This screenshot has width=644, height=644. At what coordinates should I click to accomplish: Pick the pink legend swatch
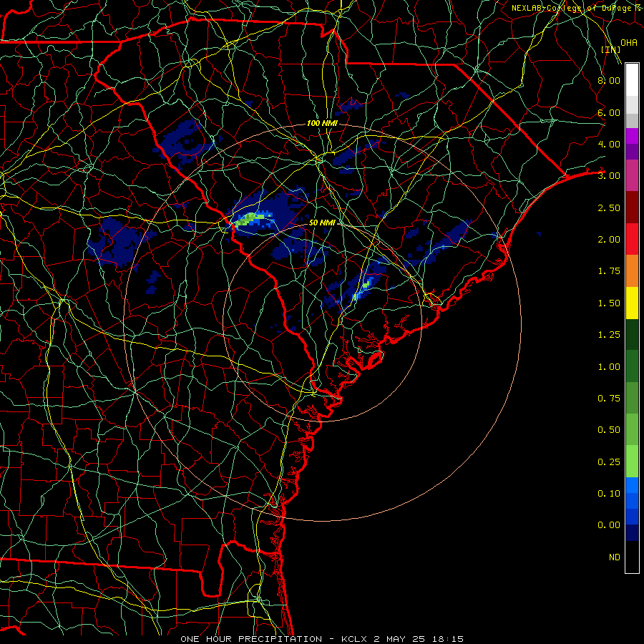(x=632, y=175)
